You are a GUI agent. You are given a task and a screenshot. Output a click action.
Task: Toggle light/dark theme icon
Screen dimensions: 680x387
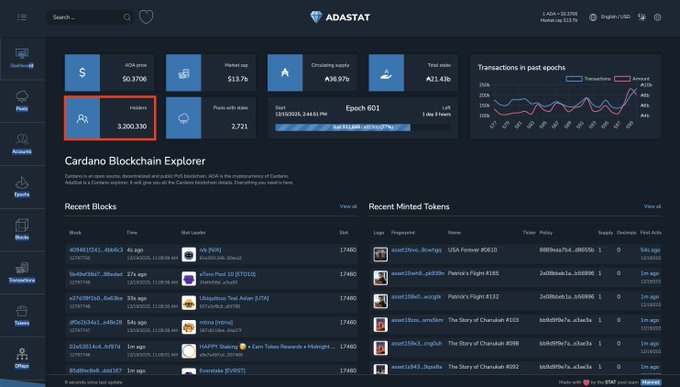[x=642, y=17]
